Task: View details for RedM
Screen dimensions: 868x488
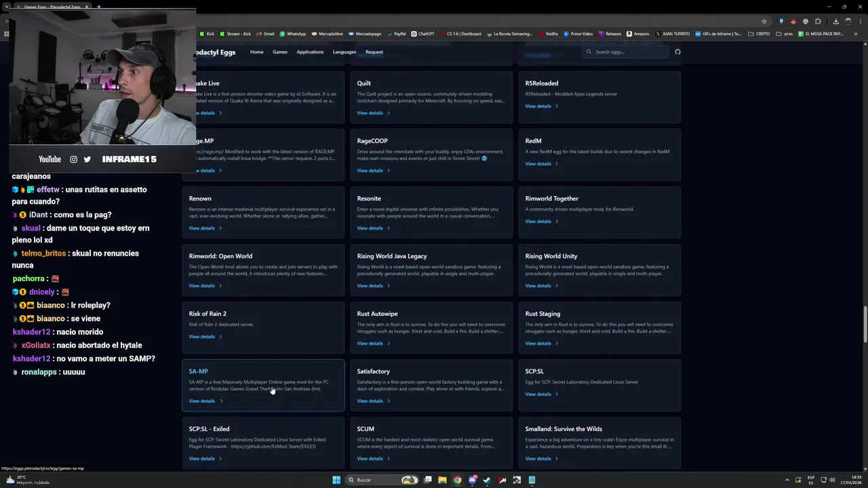Action: 542,163
